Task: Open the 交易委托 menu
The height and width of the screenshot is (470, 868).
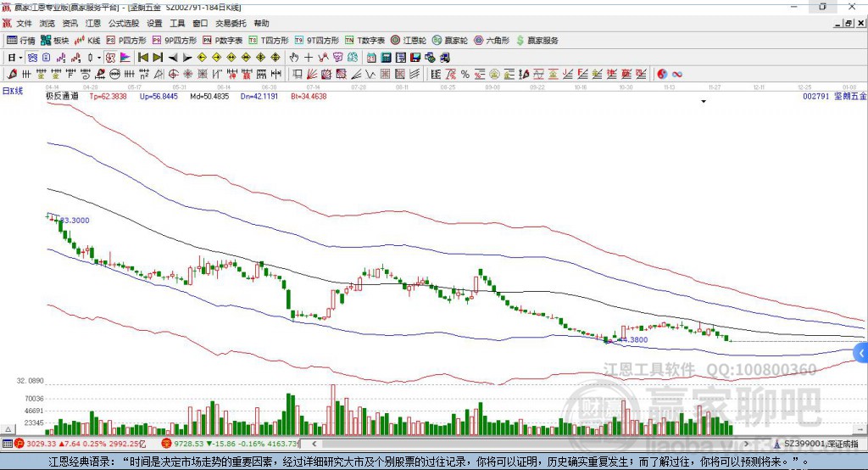Action: (231, 23)
